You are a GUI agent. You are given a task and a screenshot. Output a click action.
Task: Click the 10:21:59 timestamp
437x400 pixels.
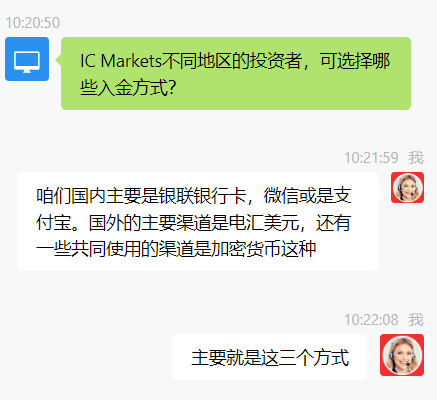(x=371, y=158)
